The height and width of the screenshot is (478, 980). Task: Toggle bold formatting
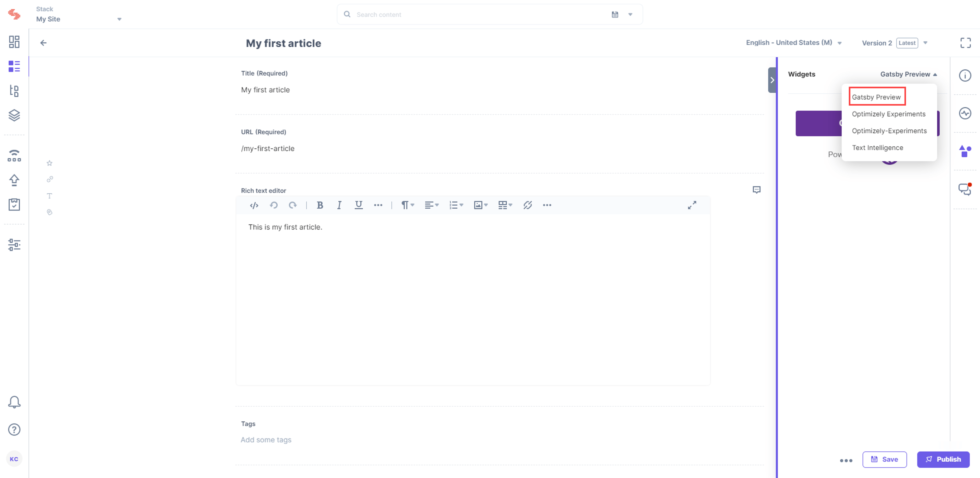pyautogui.click(x=320, y=205)
